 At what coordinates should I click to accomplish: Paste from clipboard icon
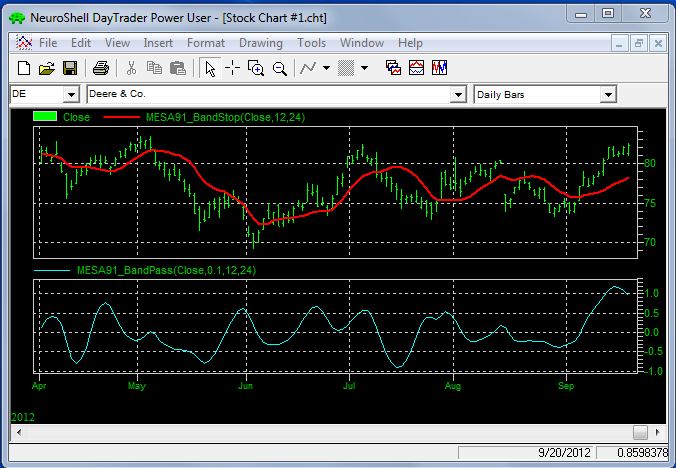pos(178,68)
